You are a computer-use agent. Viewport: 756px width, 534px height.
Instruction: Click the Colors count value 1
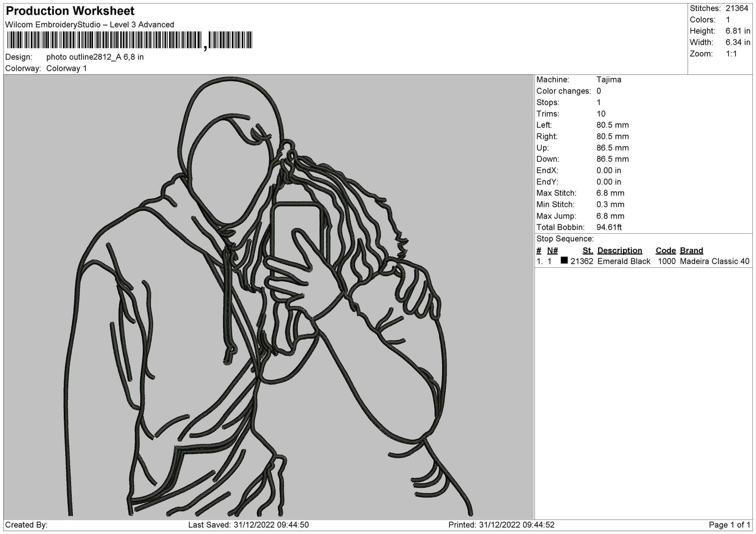[x=728, y=20]
